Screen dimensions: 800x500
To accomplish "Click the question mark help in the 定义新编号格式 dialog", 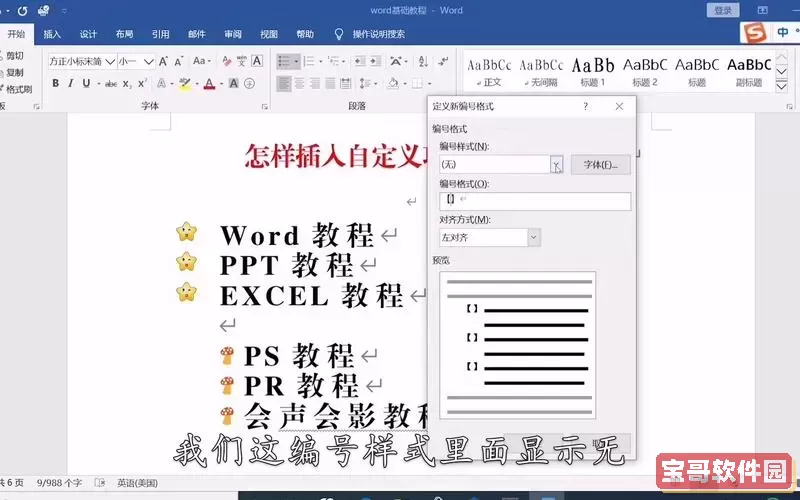I will coord(586,106).
